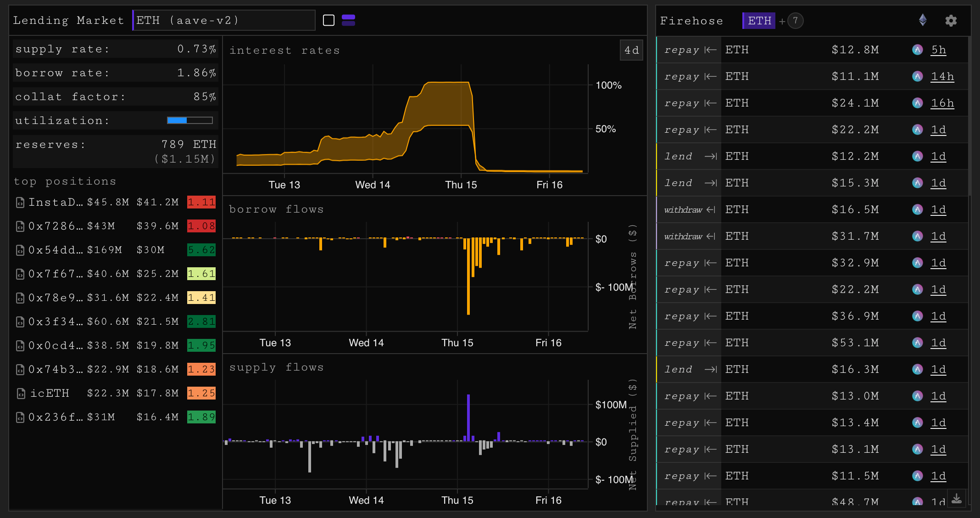This screenshot has height=518, width=980.
Task: Open the ETH (aave-v2) market selector
Action: click(224, 20)
